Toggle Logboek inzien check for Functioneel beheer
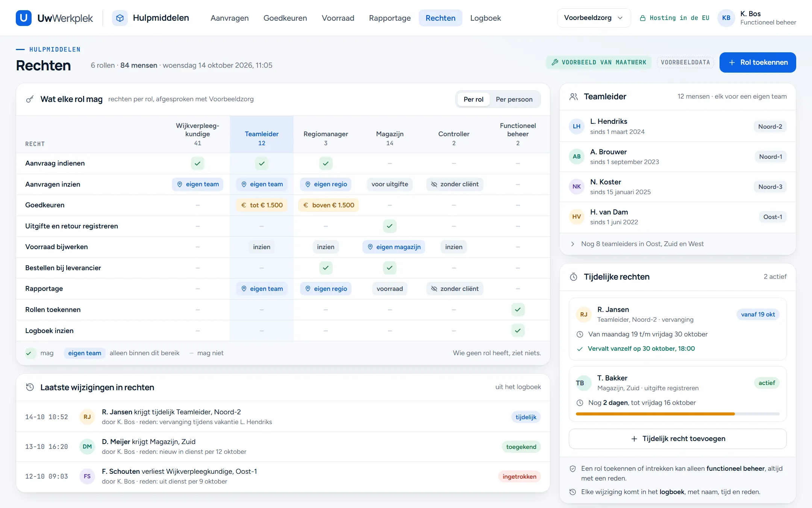812x508 pixels. (518, 331)
